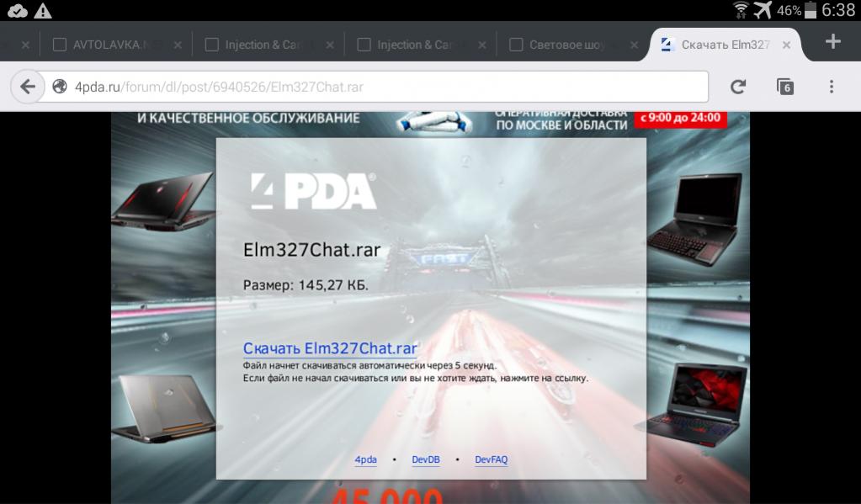Close the Световое шоу tab
The width and height of the screenshot is (861, 504).
click(634, 45)
